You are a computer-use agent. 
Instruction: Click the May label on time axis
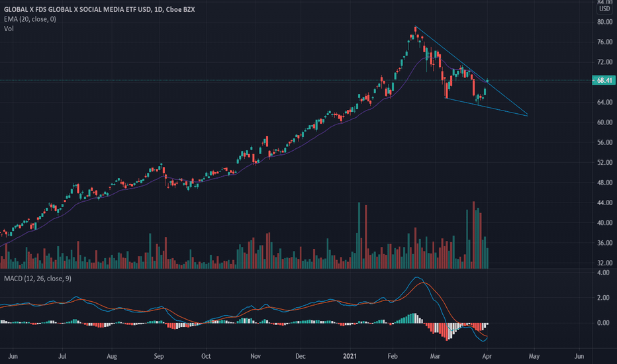coord(534,356)
